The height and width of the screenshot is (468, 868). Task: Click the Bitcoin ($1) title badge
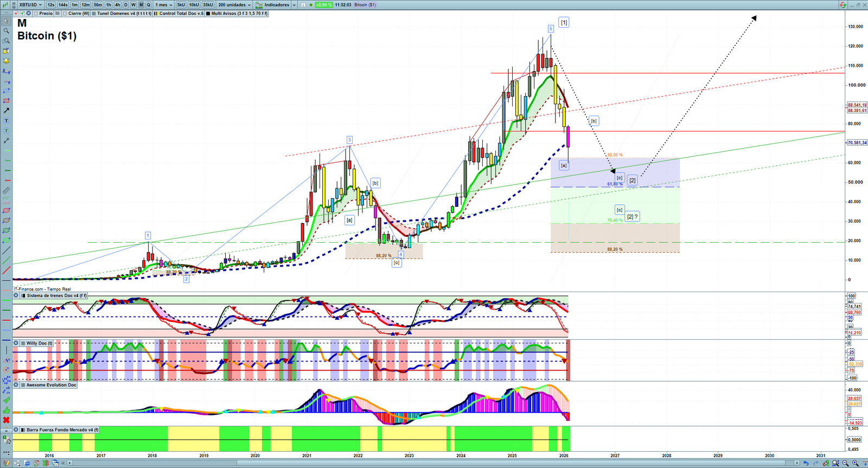click(365, 5)
